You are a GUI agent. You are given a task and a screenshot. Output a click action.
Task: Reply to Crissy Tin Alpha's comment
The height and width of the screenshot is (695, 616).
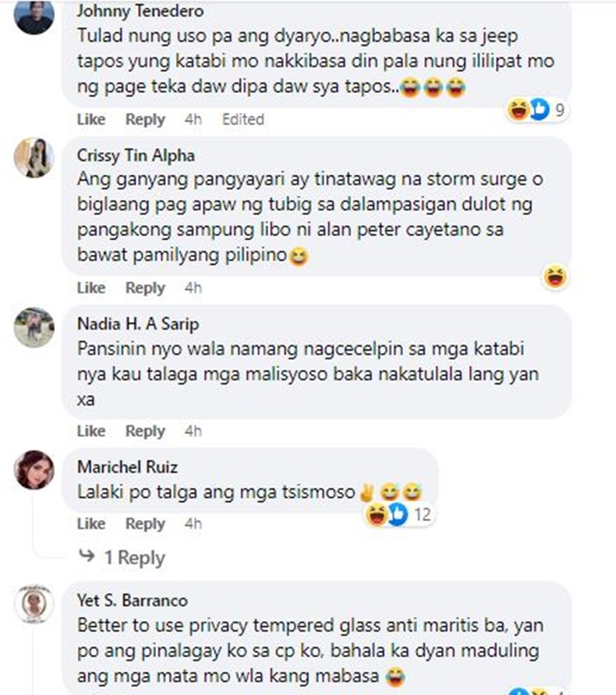tap(145, 288)
